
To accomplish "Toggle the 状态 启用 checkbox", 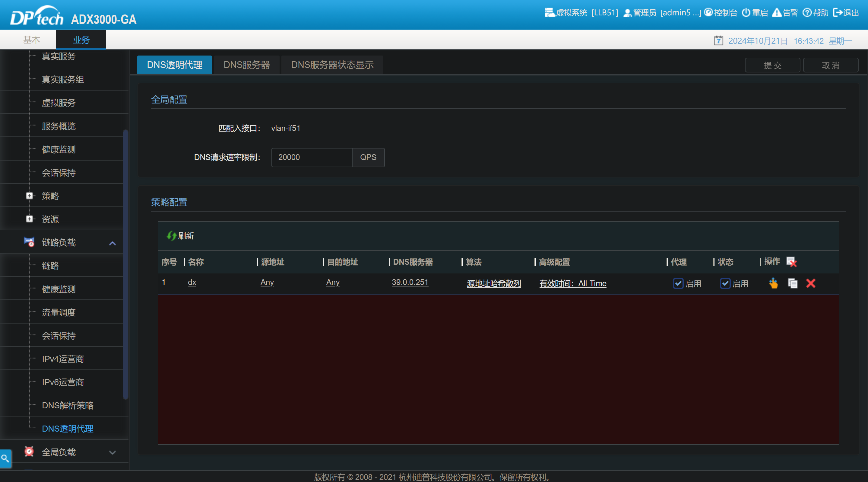I will 725,283.
